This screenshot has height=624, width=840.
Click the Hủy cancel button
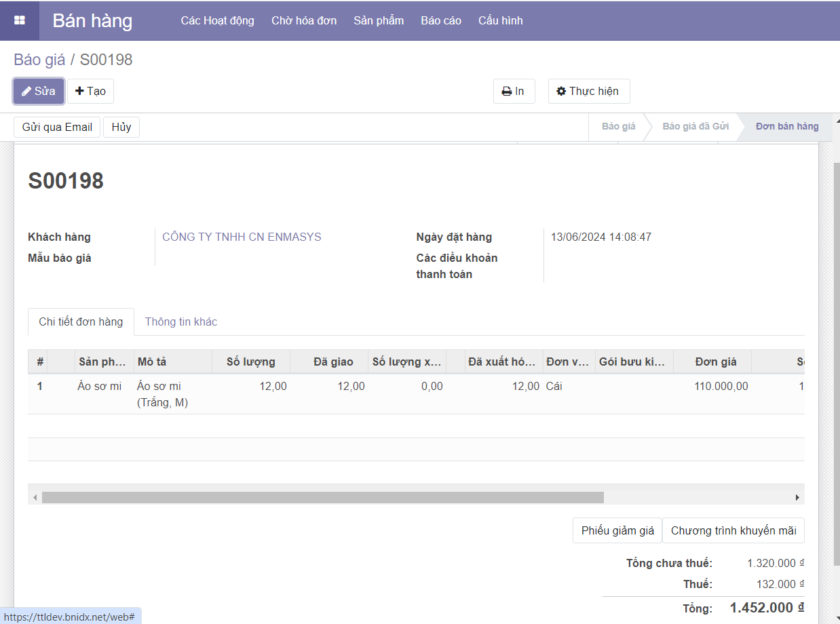121,128
